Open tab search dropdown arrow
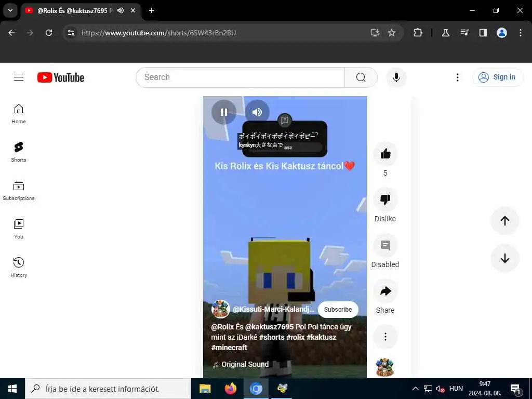 (x=10, y=10)
